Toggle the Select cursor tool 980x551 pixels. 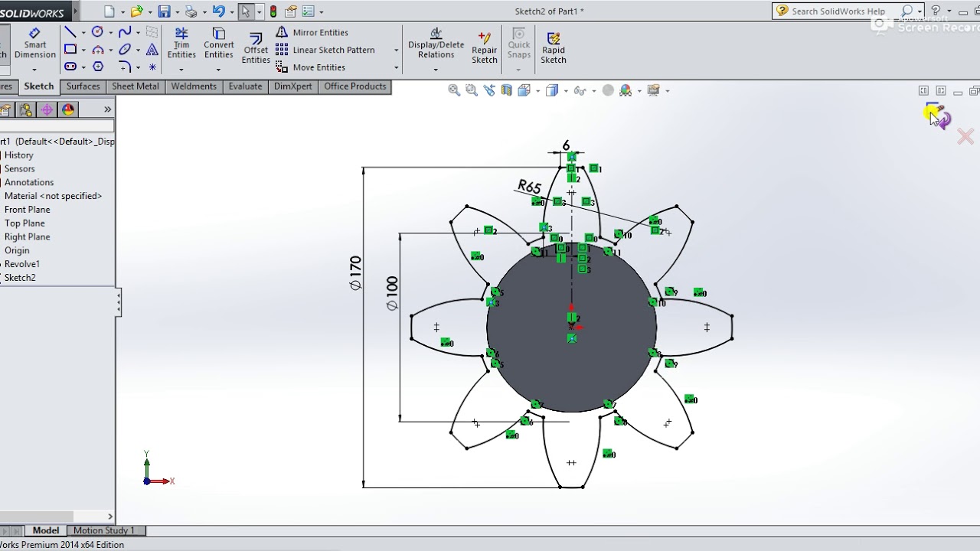pos(245,11)
